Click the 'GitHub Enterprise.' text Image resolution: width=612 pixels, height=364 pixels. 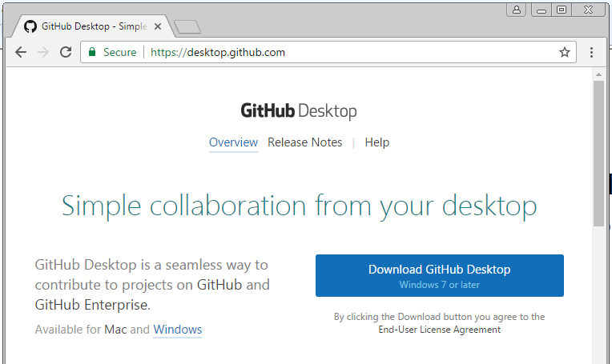(x=92, y=305)
